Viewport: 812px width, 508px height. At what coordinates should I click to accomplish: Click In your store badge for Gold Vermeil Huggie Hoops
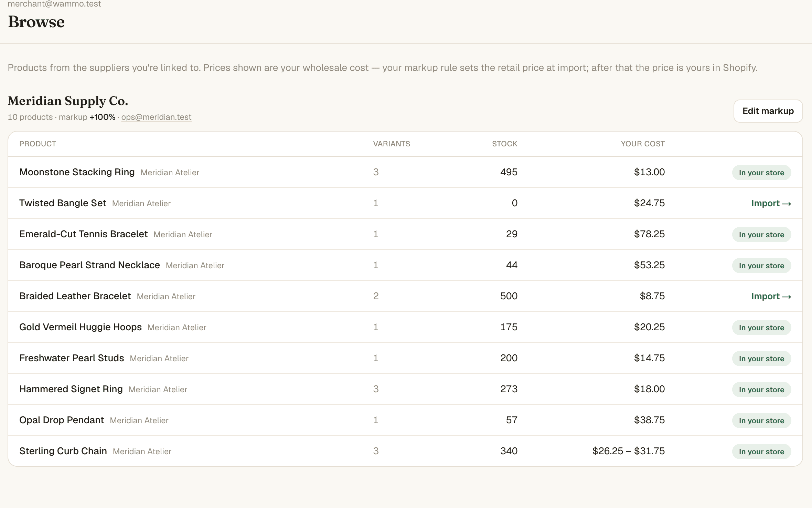761,328
